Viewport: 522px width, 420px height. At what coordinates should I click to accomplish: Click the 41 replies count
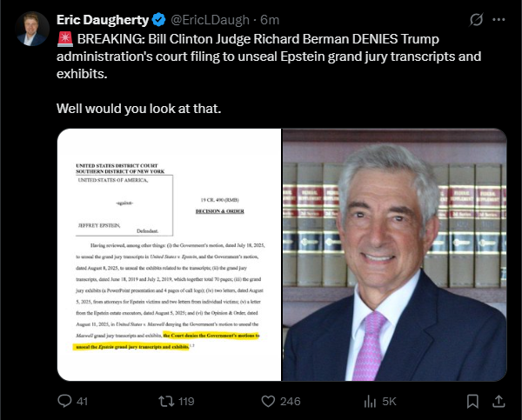(82, 402)
